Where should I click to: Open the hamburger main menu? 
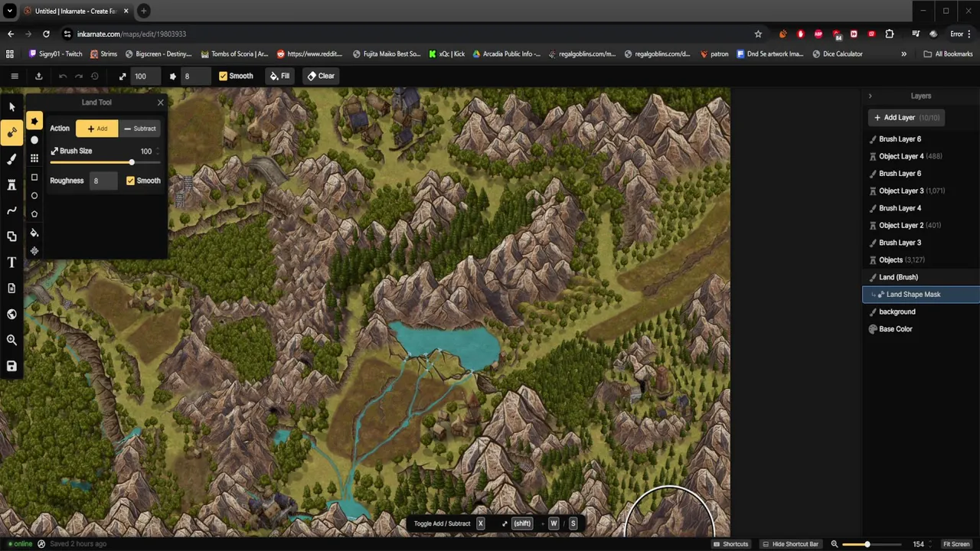[14, 76]
